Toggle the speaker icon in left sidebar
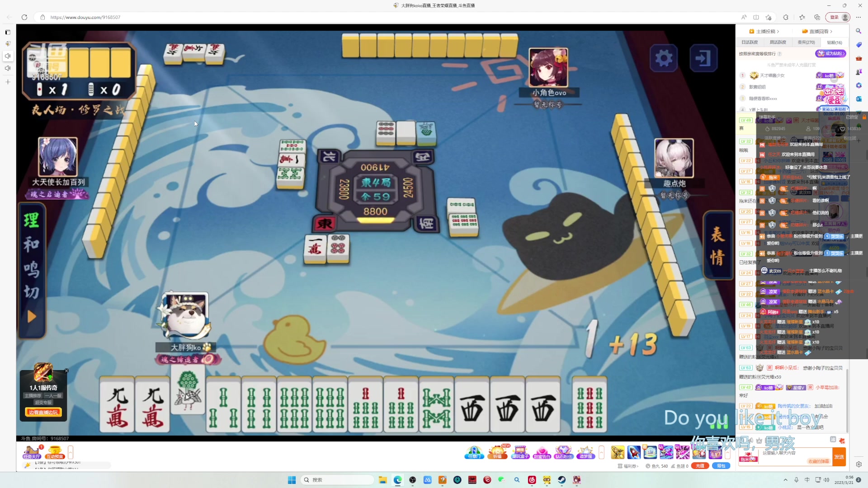Screen dimensions: 868x488 coord(8,56)
